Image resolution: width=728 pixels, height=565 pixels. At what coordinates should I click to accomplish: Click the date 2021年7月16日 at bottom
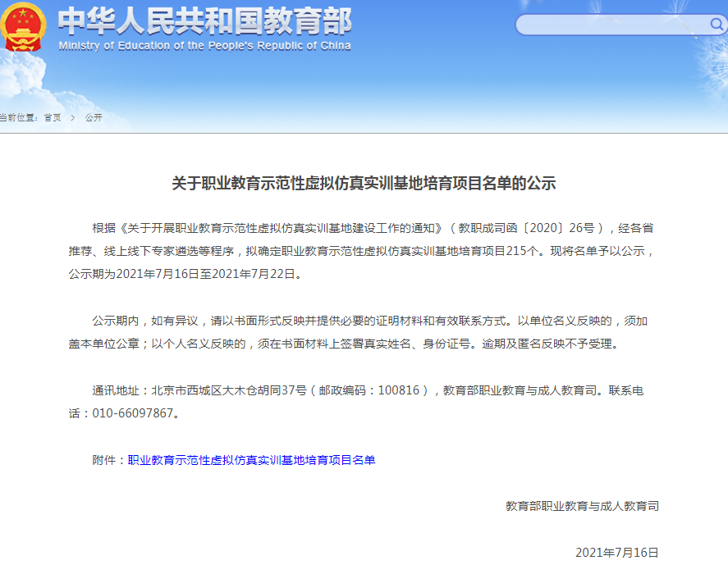617,553
